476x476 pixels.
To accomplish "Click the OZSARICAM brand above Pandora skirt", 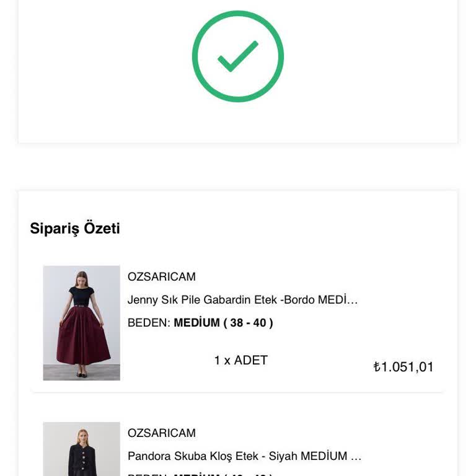I will click(161, 433).
